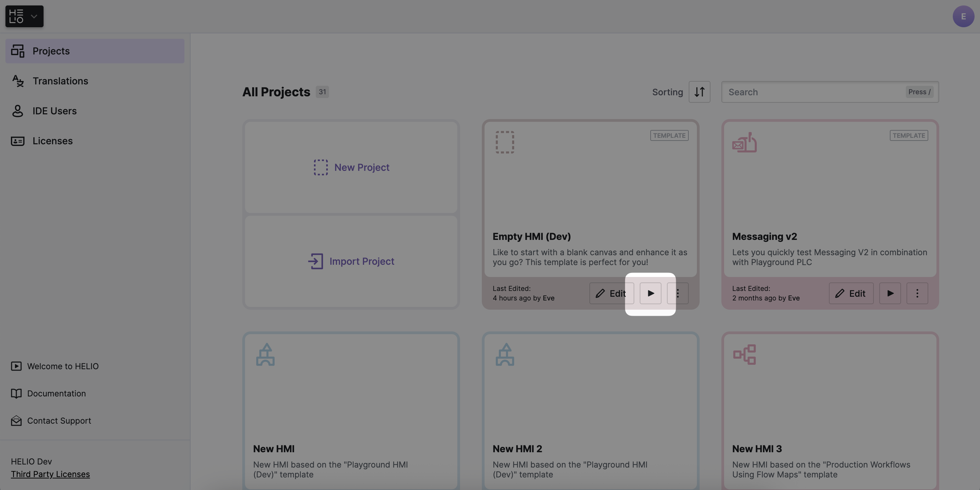The image size is (980, 490).
Task: Create a New Project
Action: (x=351, y=167)
